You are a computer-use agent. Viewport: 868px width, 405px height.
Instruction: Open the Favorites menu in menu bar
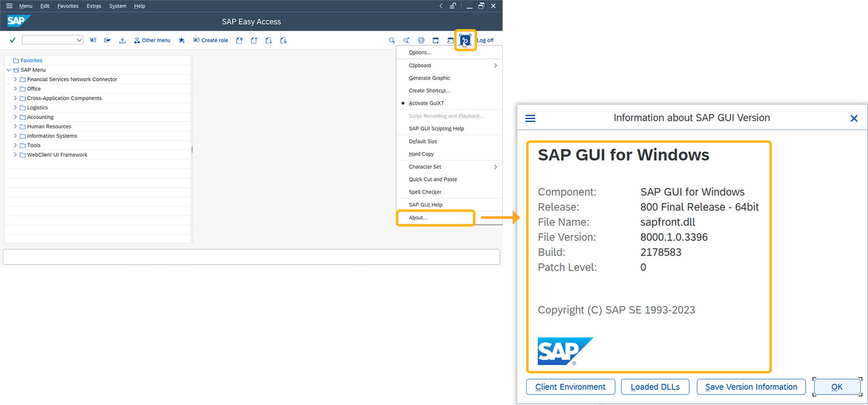68,6
